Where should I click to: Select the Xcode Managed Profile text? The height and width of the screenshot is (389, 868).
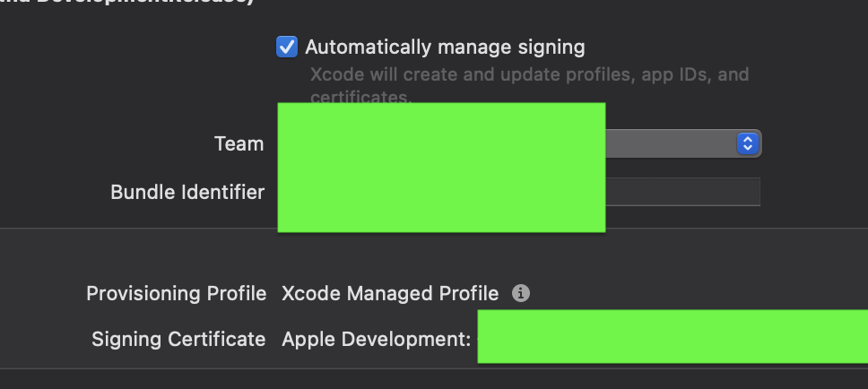(x=390, y=293)
